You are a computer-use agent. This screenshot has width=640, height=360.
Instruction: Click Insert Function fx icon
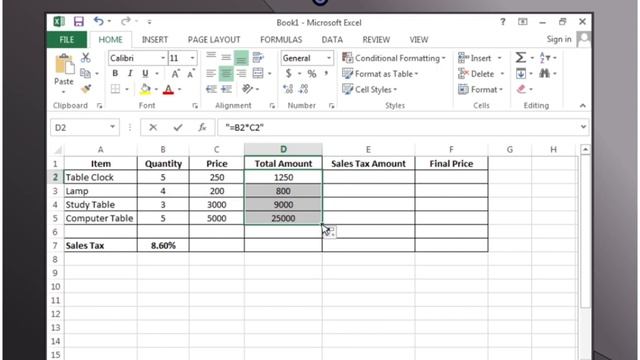[202, 127]
